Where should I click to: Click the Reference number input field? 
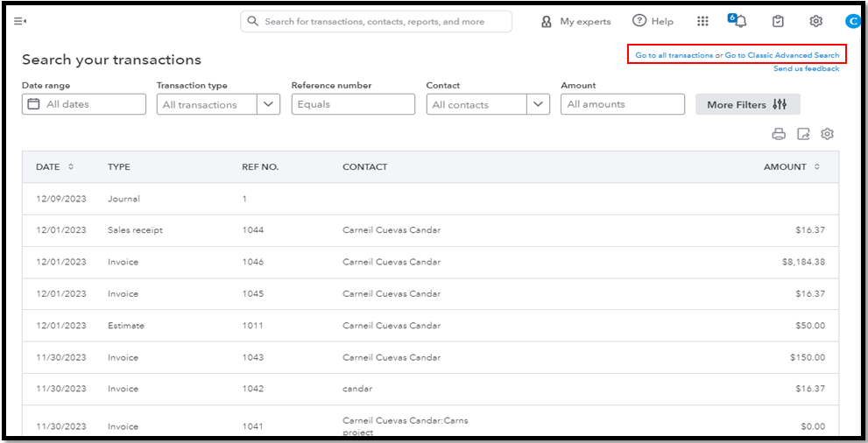click(353, 104)
